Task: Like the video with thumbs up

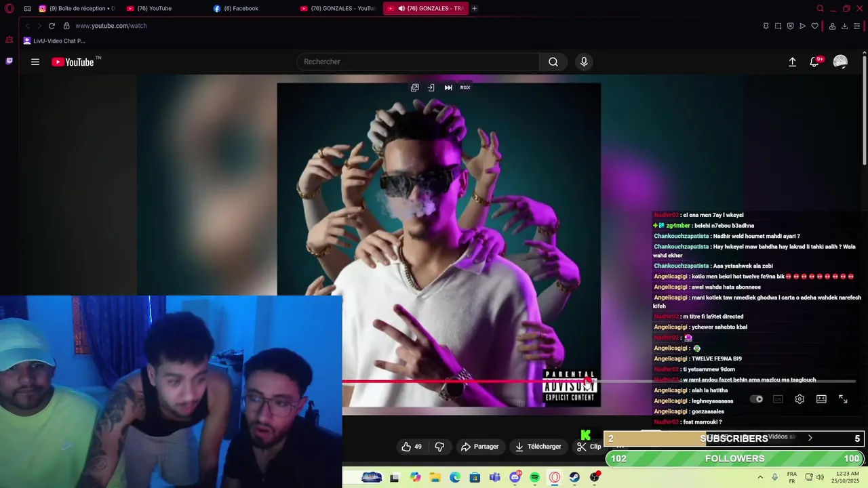Action: point(412,447)
